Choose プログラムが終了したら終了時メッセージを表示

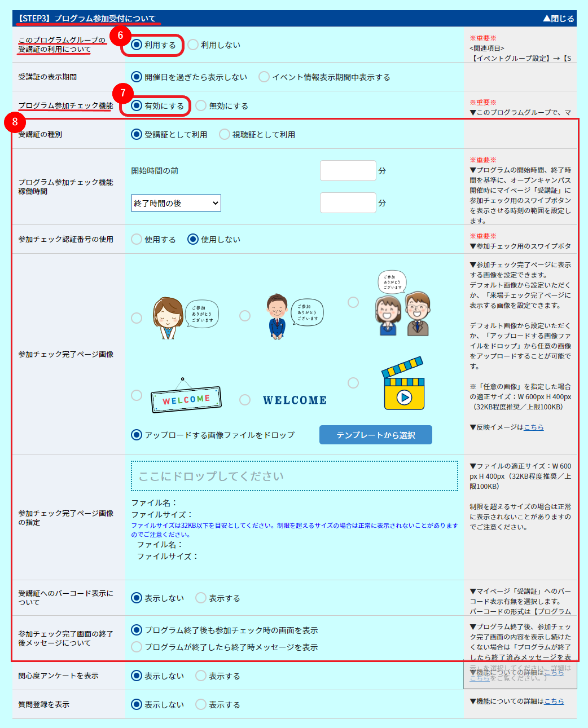point(137,647)
